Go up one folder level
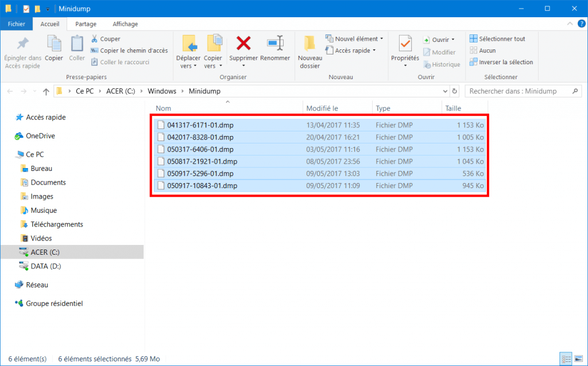This screenshot has height=366, width=588. (x=46, y=91)
